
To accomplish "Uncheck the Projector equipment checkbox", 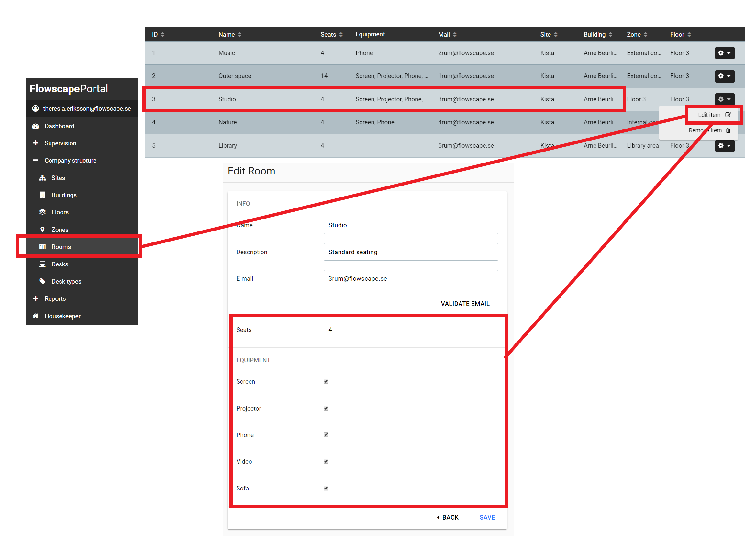I will pos(326,408).
